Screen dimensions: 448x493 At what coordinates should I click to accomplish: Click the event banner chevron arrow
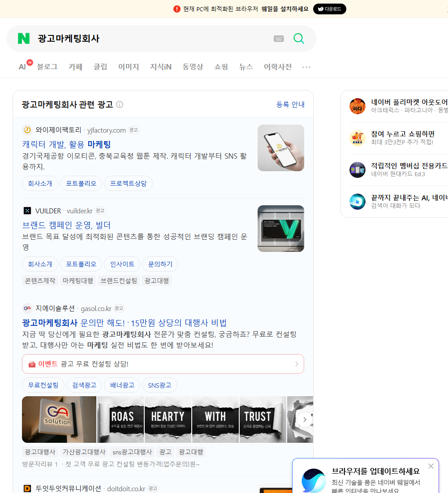click(297, 364)
